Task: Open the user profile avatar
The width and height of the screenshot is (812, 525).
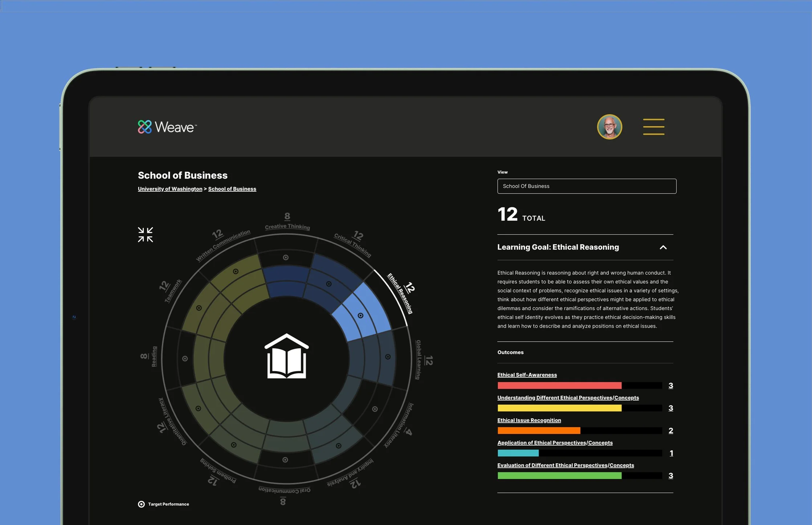Action: coord(609,127)
